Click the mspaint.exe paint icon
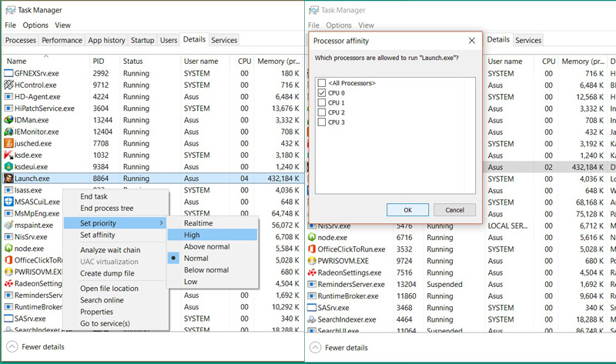 8,225
